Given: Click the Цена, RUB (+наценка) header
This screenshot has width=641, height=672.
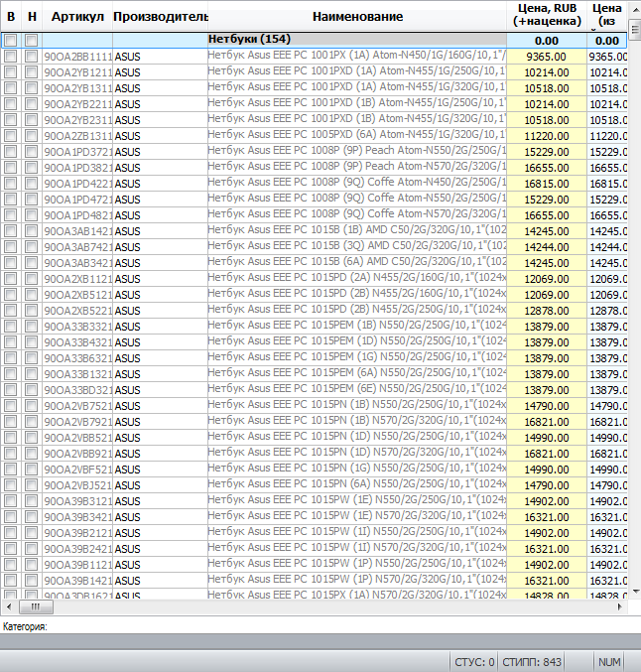Looking at the screenshot, I should coord(547,16).
